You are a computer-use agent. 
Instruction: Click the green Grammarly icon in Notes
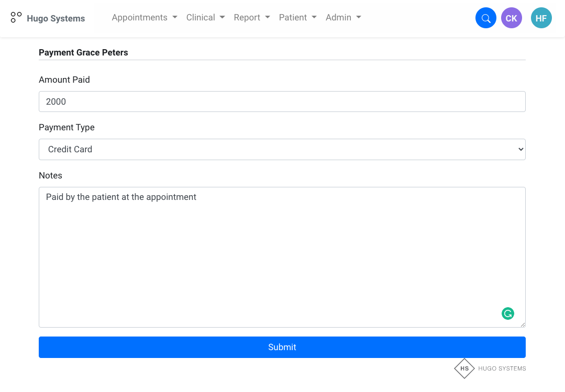507,313
